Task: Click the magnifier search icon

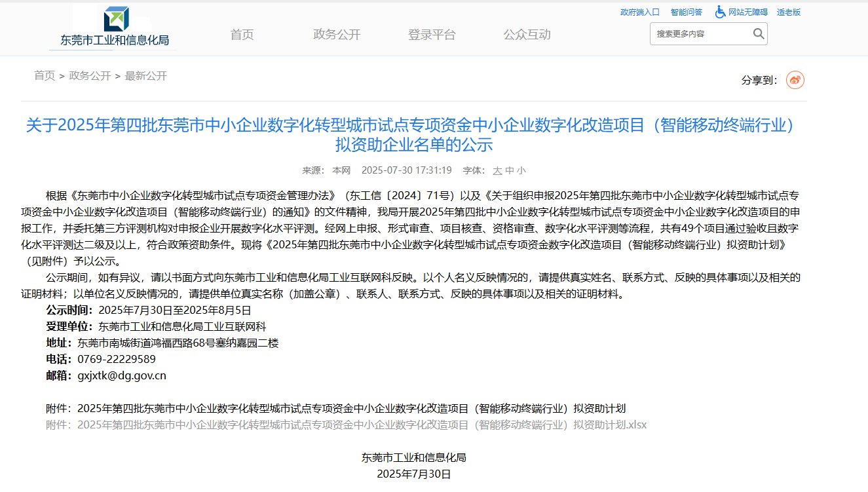Action: [758, 33]
